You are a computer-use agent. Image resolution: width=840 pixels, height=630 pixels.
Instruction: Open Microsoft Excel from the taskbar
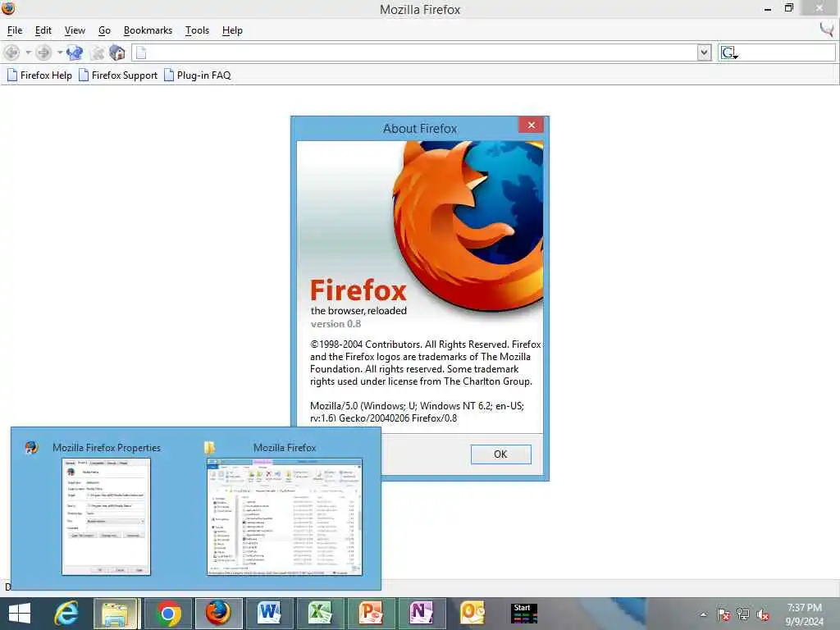point(320,614)
